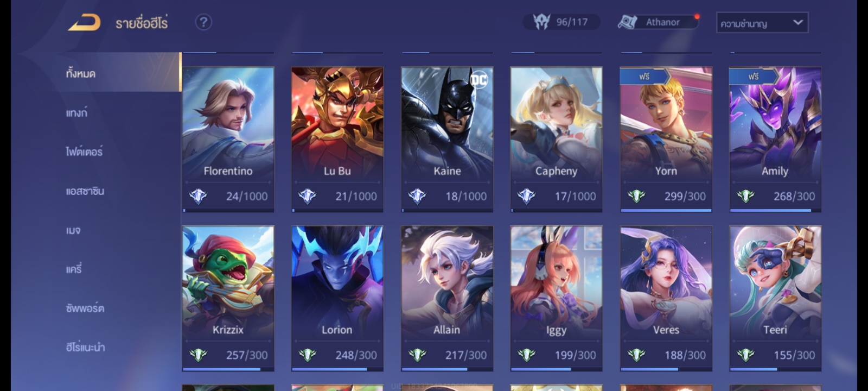Viewport: 868px width, 391px height.
Task: Show the ซัพพอร์ต heroes list
Action: 85,308
